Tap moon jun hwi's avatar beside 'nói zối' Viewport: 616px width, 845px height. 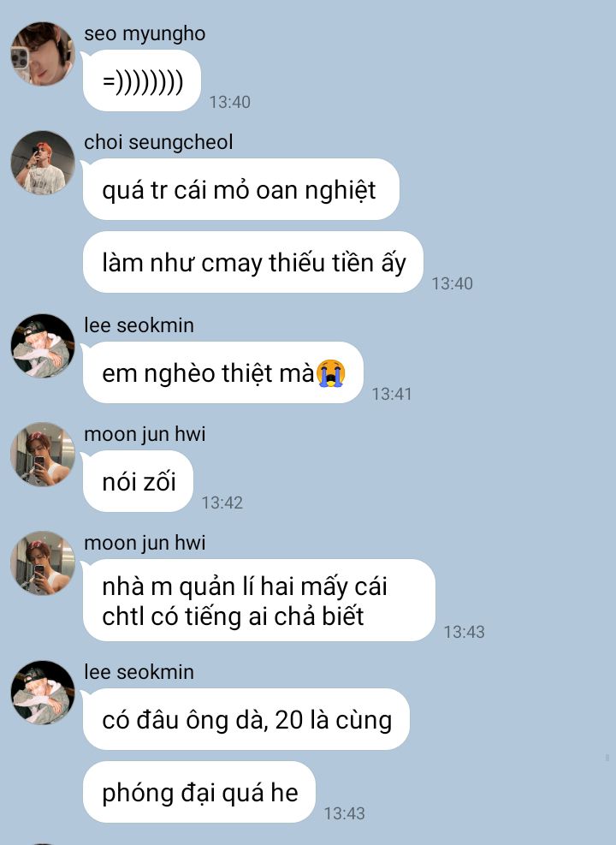coord(43,455)
